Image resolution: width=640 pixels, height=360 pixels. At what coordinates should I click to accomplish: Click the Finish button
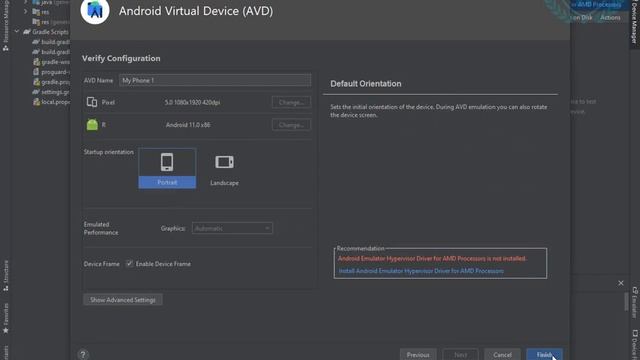click(x=544, y=354)
